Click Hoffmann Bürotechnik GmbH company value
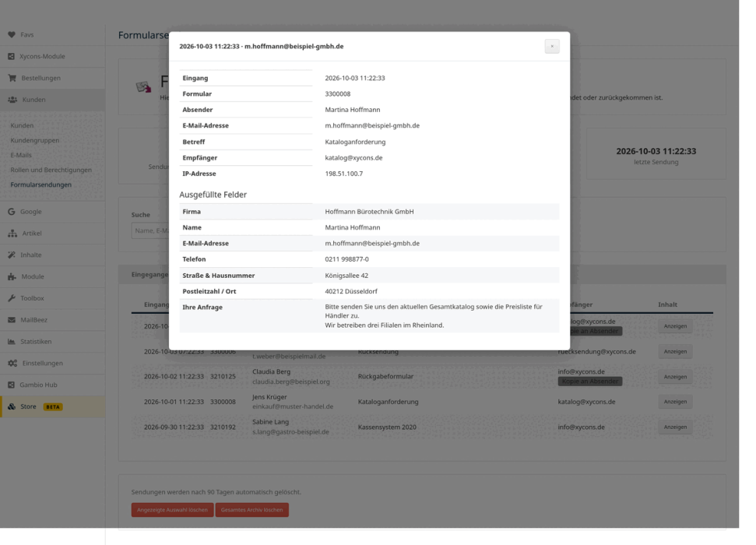The height and width of the screenshot is (545, 756). [369, 212]
